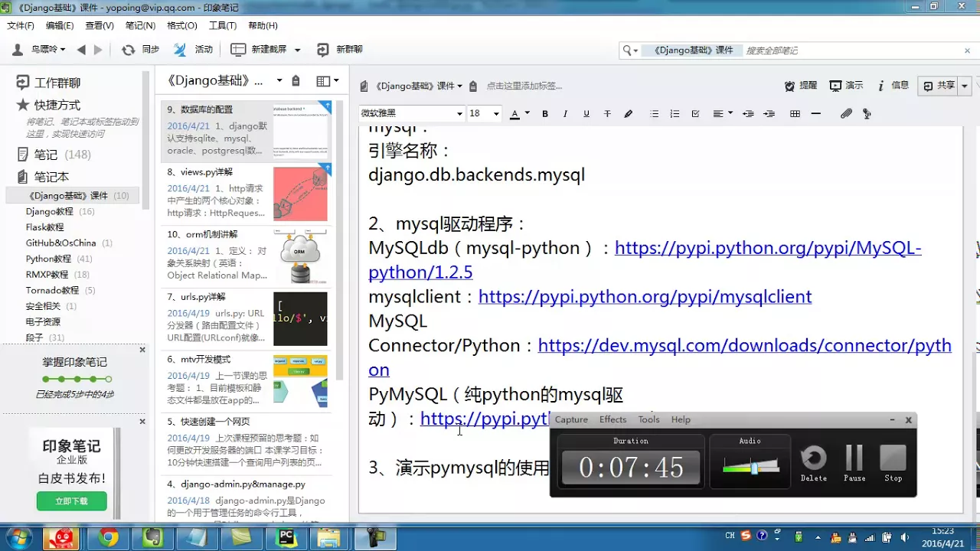Open the note list view options dropdown
Screen dimensions: 980x551
[328, 81]
